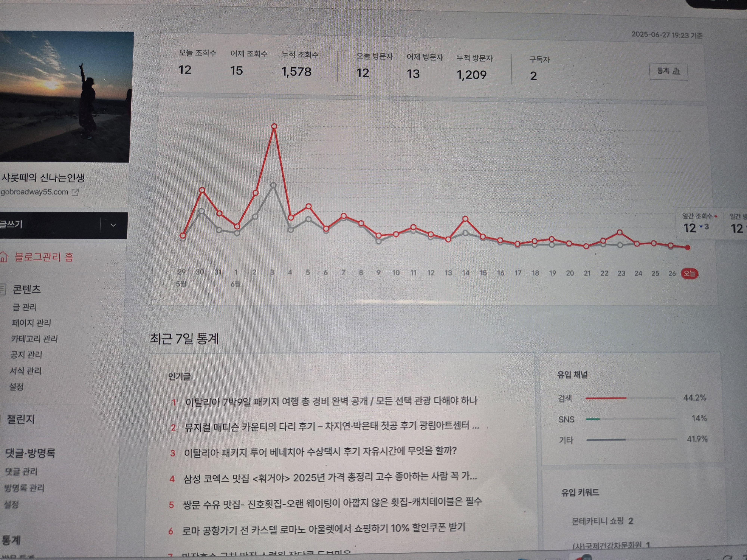Open 페이지 관리 in sidebar
747x560 pixels.
tap(31, 323)
